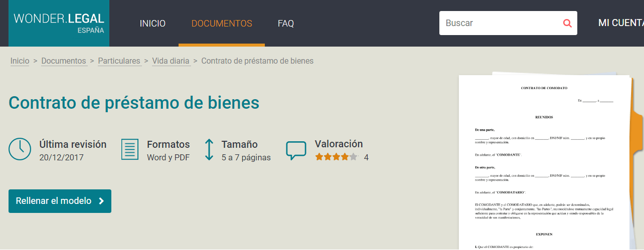
Task: Click the Wonder.Legal España logo
Action: pyautogui.click(x=59, y=23)
